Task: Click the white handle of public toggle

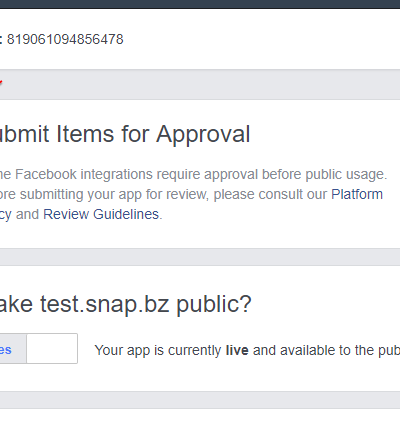Action: click(52, 348)
